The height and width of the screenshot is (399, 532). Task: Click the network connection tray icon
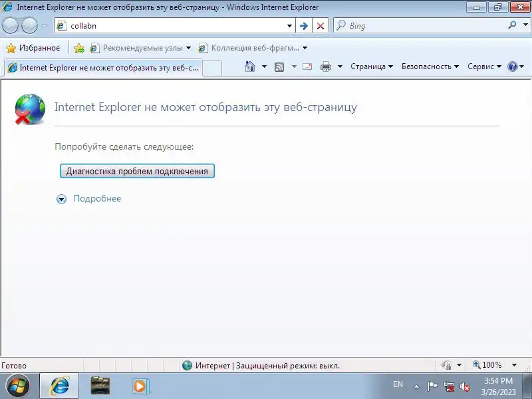point(449,386)
